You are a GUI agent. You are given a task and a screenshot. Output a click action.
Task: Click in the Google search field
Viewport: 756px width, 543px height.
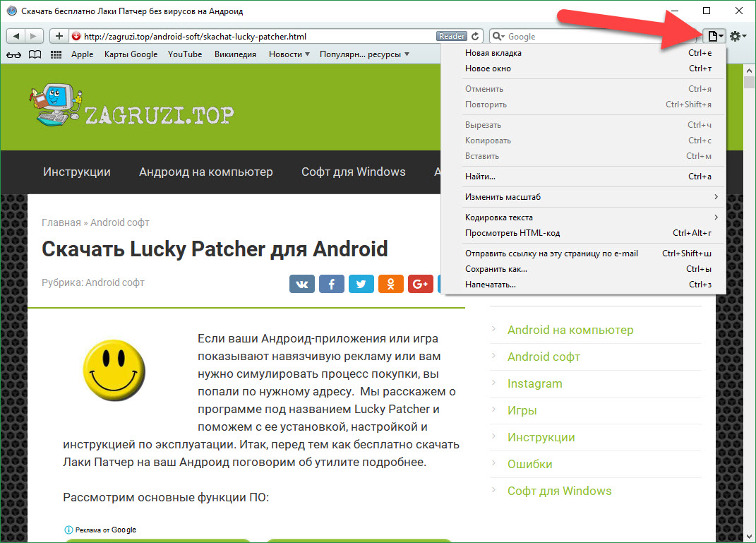(600, 36)
